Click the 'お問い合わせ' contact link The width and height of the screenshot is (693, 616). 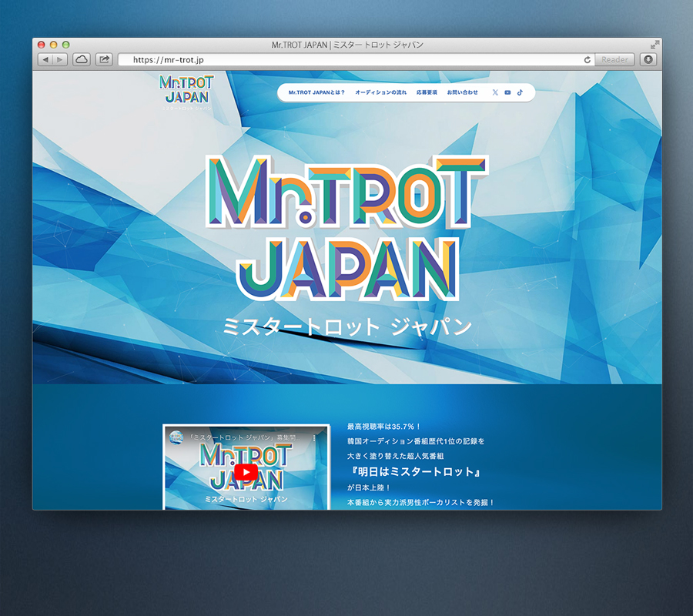[462, 92]
